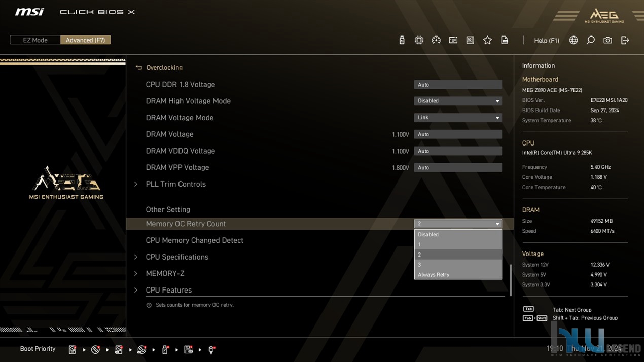Click MEG Z890 ACE motherboard name
The image size is (644, 362).
[552, 90]
